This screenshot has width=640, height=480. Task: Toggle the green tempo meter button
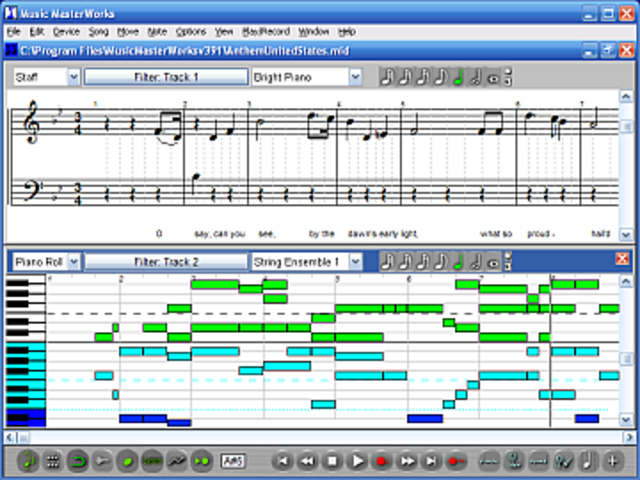(152, 461)
